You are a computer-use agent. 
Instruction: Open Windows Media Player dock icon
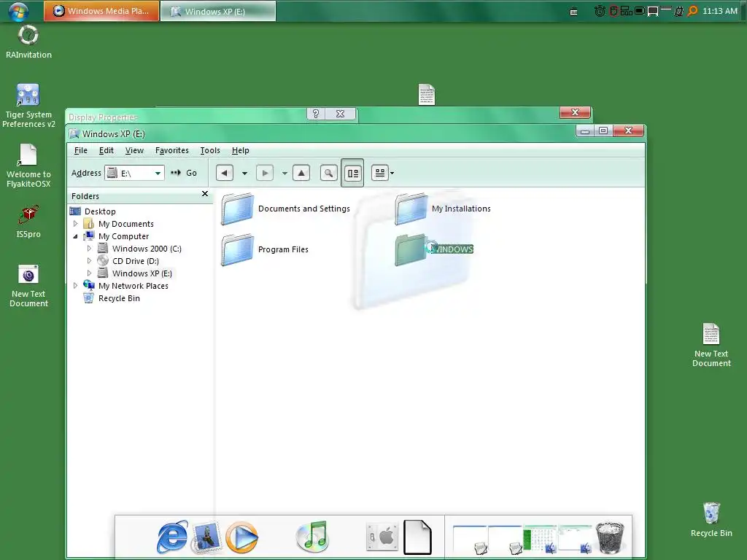pos(241,538)
